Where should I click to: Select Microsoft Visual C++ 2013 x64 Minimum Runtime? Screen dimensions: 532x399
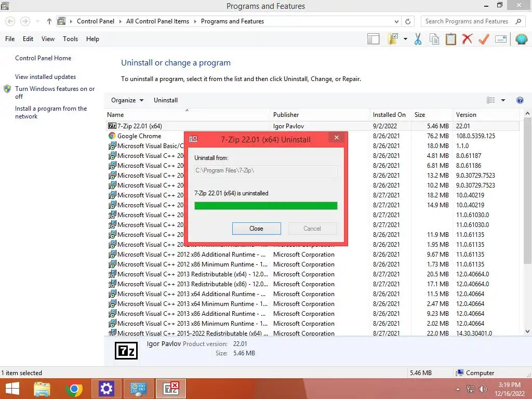coord(312,303)
